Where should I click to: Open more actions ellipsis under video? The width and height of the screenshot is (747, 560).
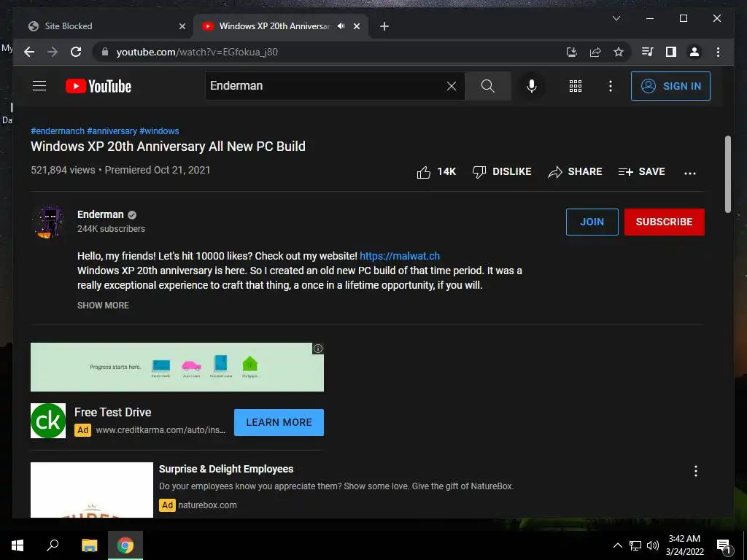pyautogui.click(x=690, y=173)
